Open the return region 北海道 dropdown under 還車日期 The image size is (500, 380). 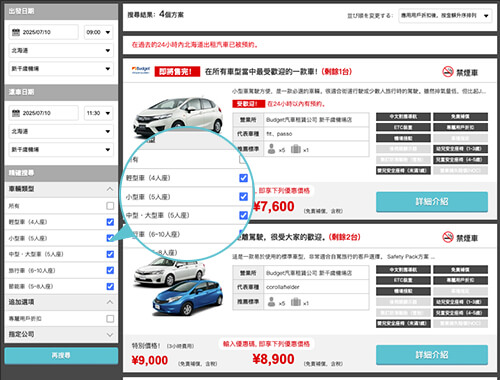61,131
